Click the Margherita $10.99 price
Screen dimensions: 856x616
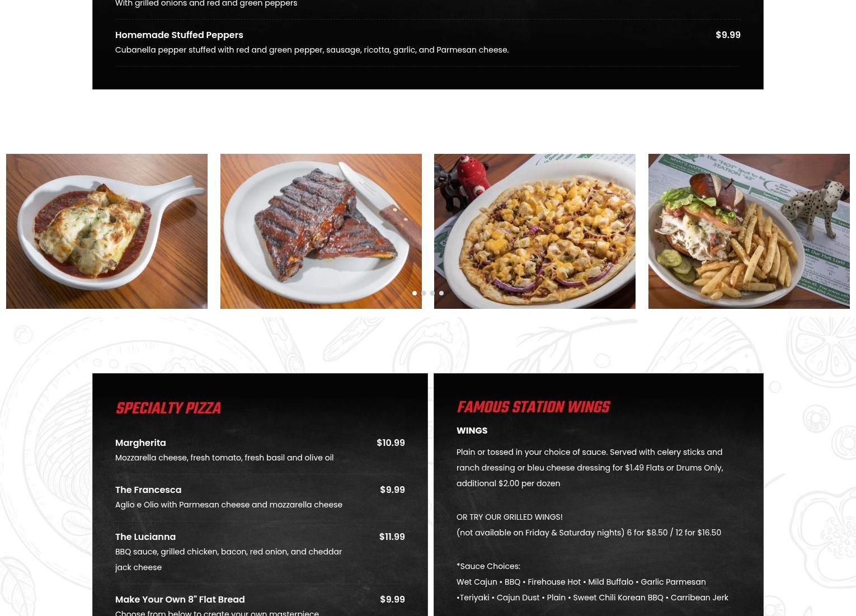point(391,443)
